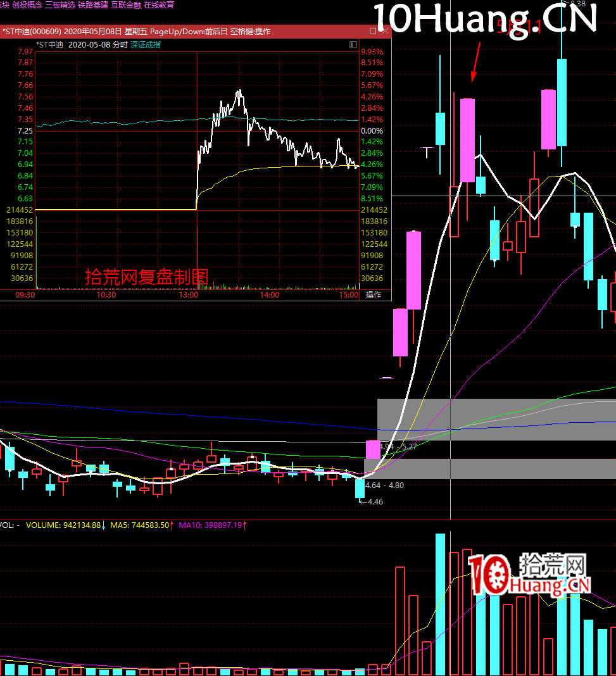616x676 pixels.
Task: Click the 9.93% percentage label
Action: [x=372, y=52]
